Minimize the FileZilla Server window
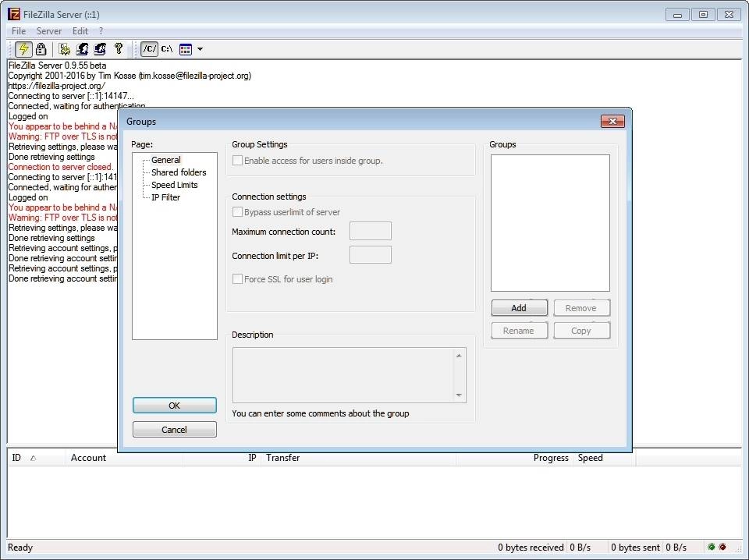Image resolution: width=749 pixels, height=560 pixels. tap(677, 14)
